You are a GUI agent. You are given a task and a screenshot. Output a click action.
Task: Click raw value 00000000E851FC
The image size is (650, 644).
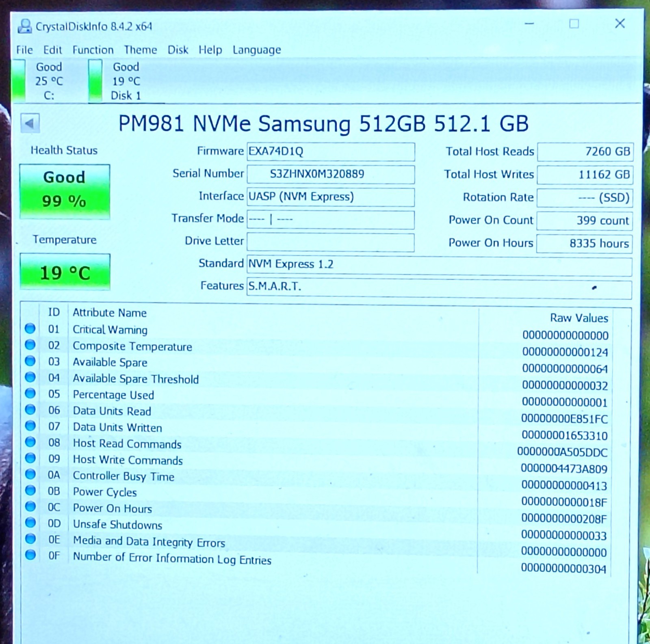565,419
